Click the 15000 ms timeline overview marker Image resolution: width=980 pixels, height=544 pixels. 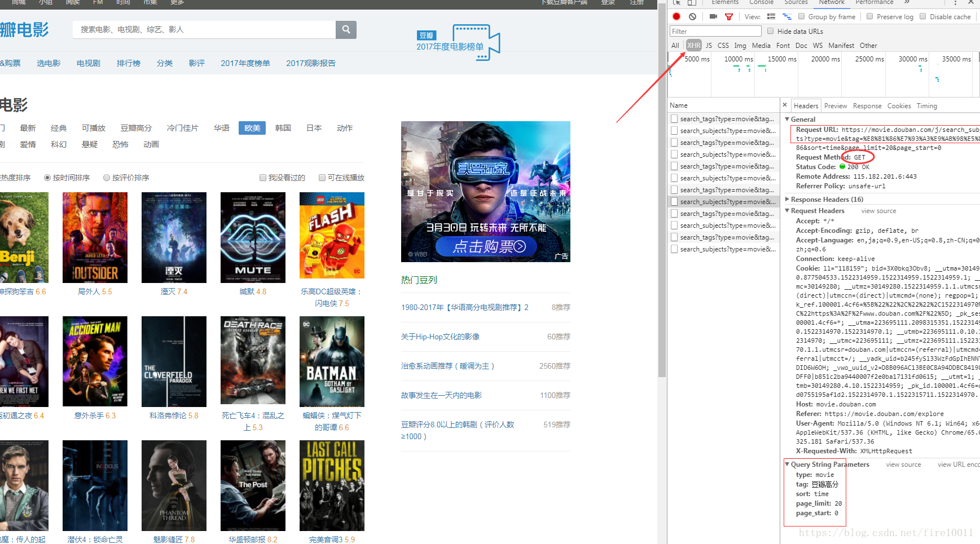tap(782, 59)
